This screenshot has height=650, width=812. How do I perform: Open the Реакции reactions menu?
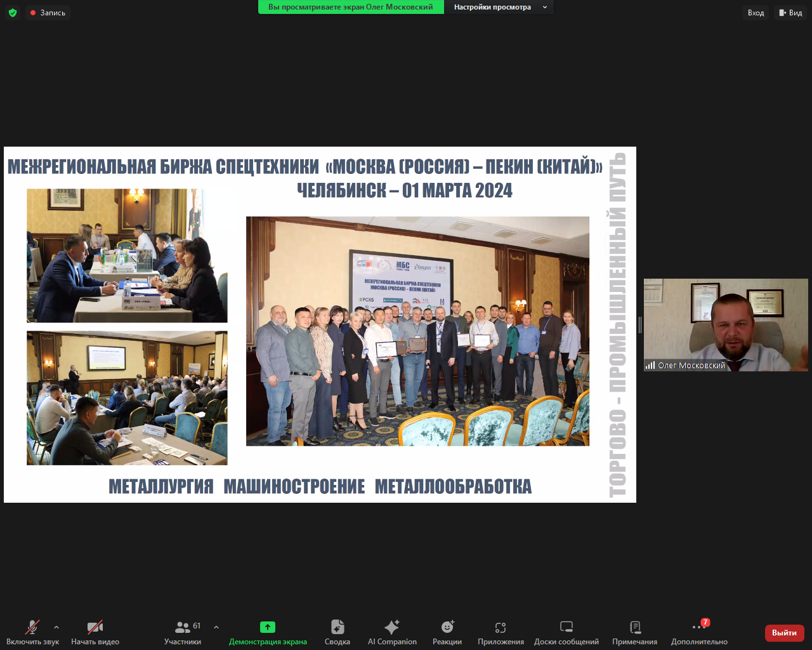(x=447, y=632)
